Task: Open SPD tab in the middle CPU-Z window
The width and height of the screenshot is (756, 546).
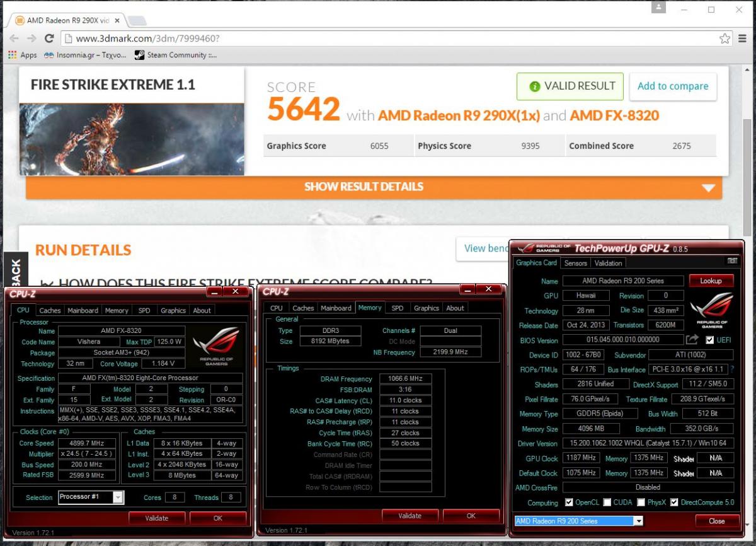Action: point(398,308)
